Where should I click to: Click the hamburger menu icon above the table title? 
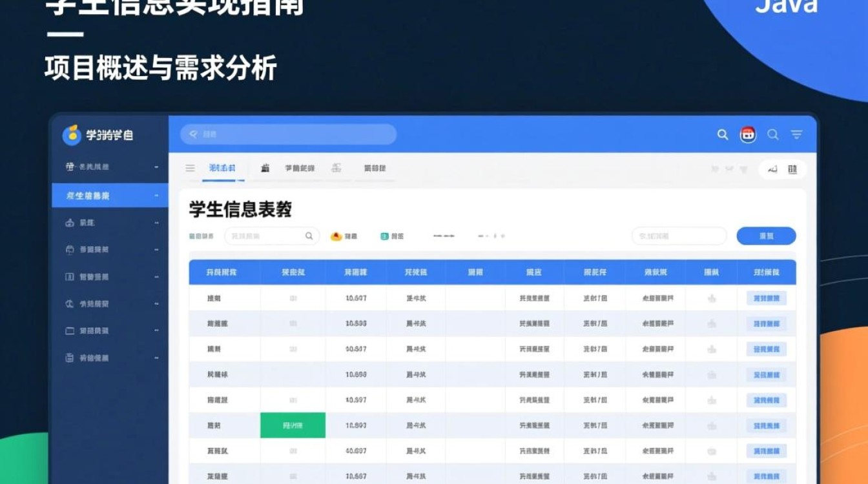coord(190,168)
